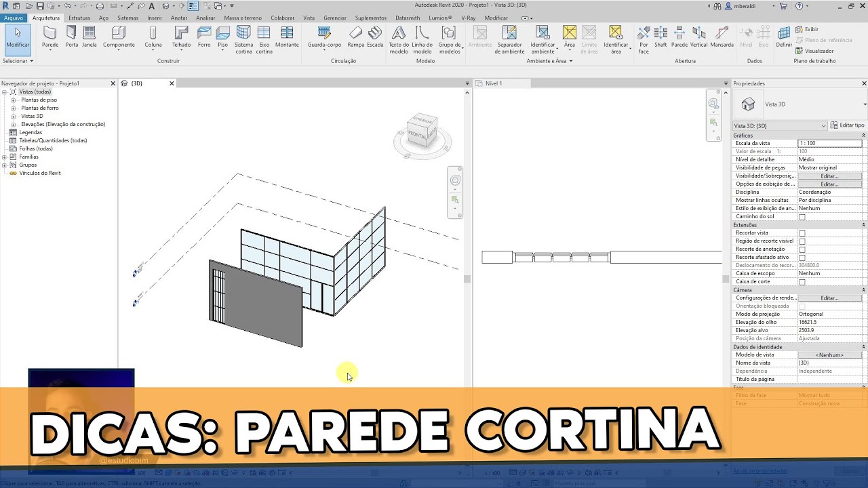Select the Separador de ambiente tool
The height and width of the screenshot is (488, 868).
click(x=509, y=40)
